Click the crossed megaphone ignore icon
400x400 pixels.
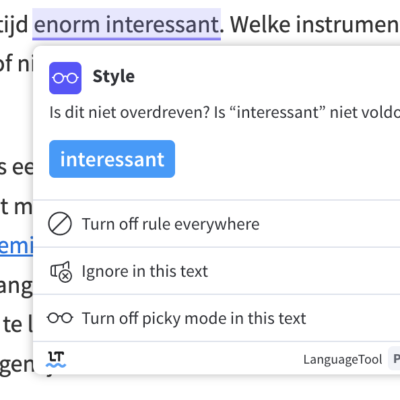(61, 271)
